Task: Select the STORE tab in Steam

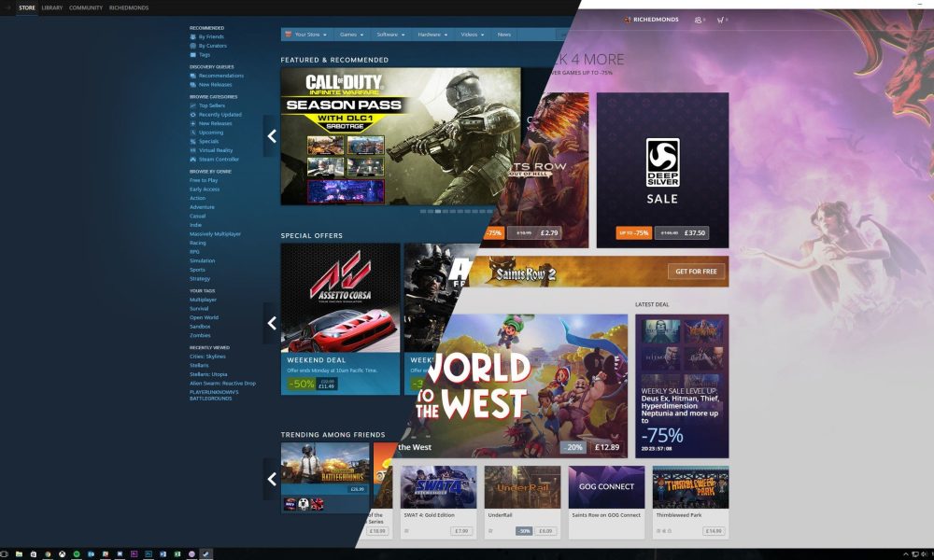Action: coord(27,7)
